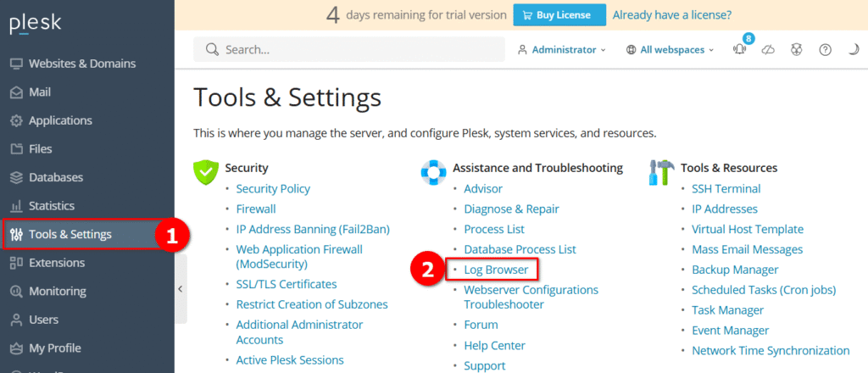Click the Buy License button

click(x=559, y=15)
